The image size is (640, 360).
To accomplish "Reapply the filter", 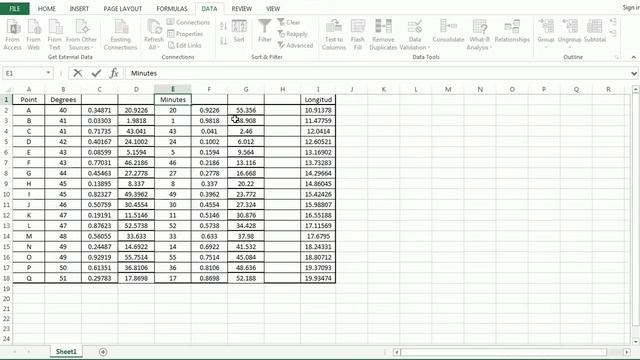I will pos(292,34).
